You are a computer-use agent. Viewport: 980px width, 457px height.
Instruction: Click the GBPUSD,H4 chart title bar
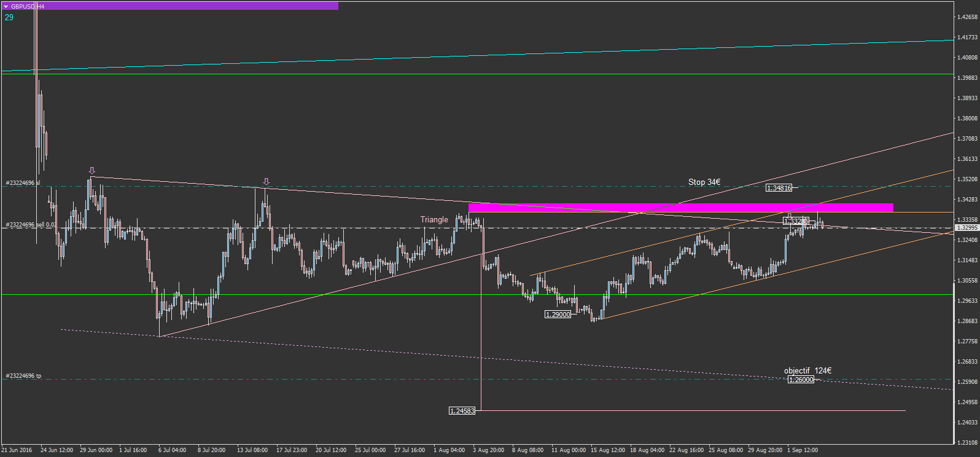(x=170, y=6)
